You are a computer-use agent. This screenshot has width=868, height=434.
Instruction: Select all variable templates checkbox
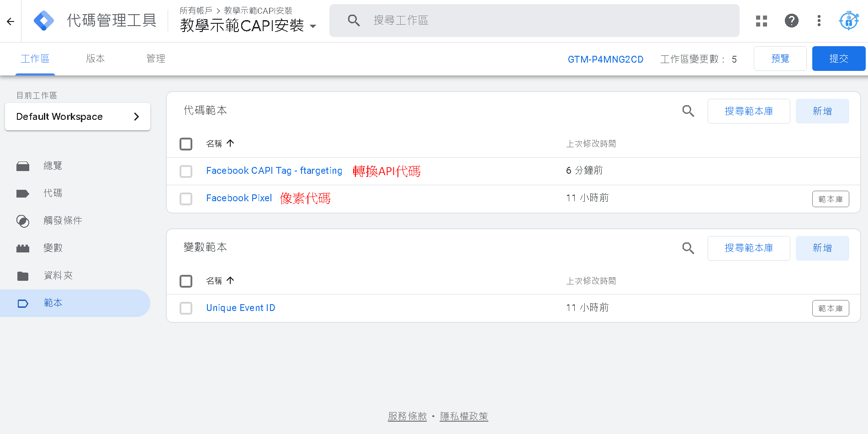click(186, 281)
